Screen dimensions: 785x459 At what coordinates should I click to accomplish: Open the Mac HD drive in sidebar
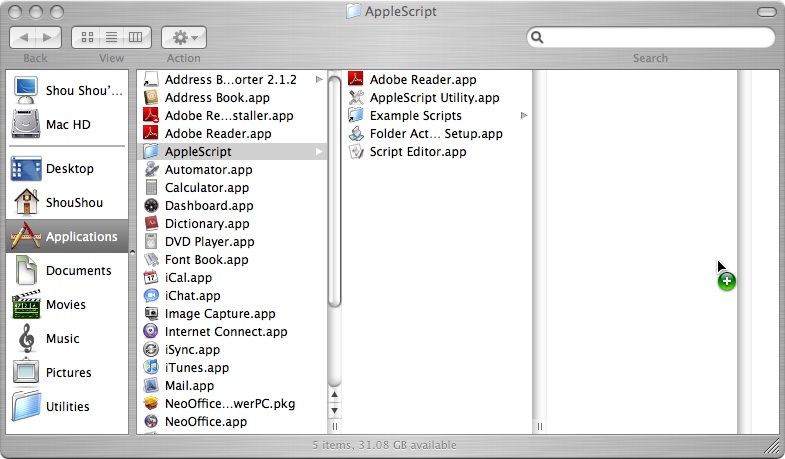point(67,125)
